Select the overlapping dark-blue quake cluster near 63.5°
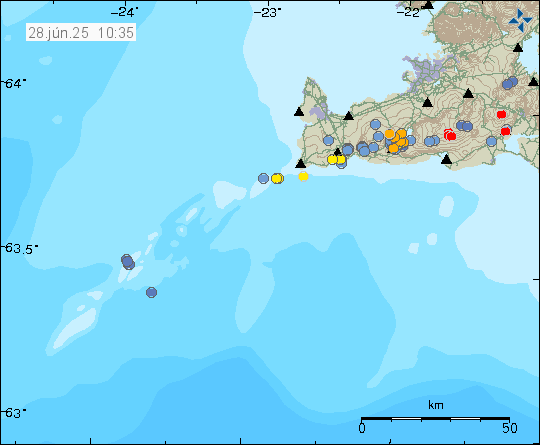Screen dimensions: 540x445 (128, 262)
